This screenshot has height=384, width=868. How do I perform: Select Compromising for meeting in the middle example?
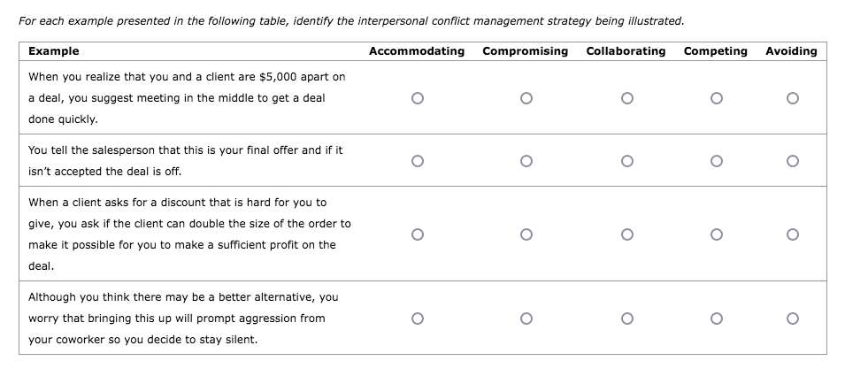(526, 98)
